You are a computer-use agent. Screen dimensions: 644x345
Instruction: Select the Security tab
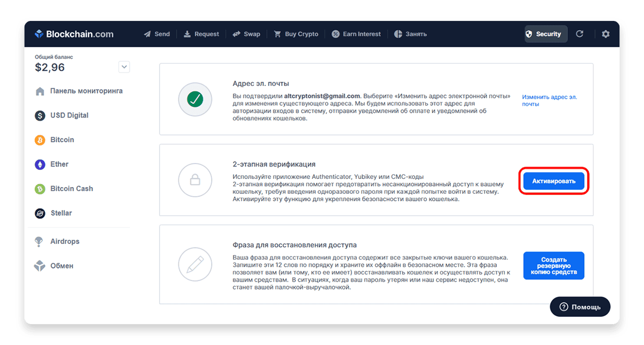click(x=546, y=34)
